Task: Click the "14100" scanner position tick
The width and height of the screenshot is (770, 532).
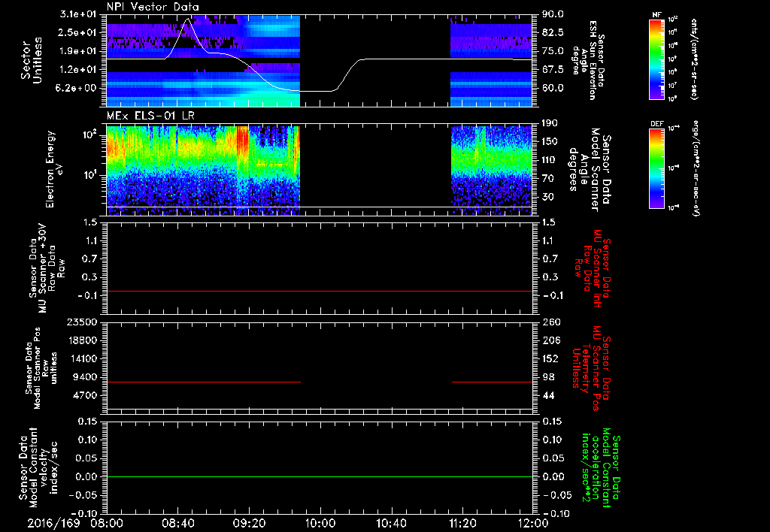Action: click(x=82, y=358)
